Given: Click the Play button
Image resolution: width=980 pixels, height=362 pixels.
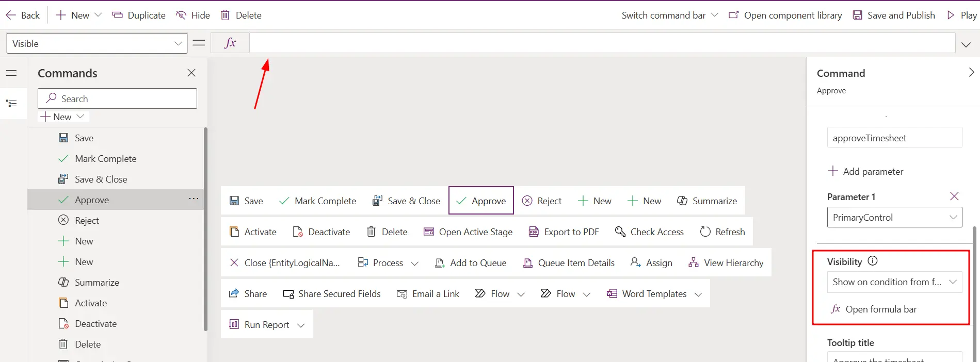Looking at the screenshot, I should 962,15.
